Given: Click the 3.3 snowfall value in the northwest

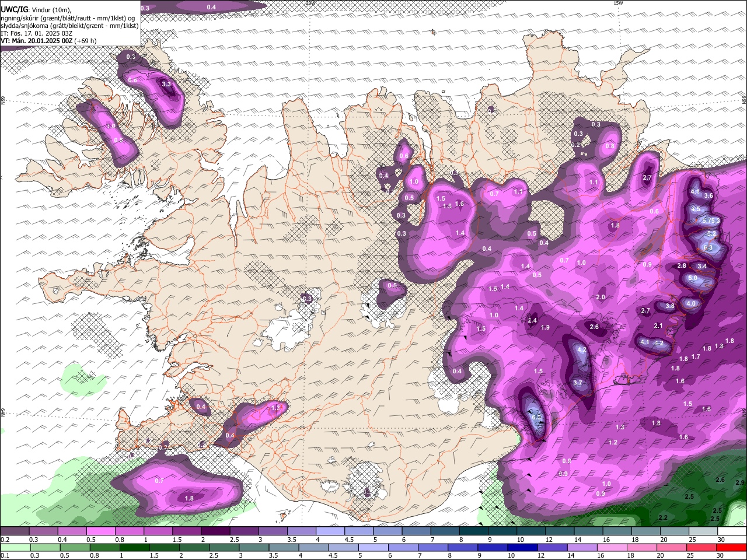Looking at the screenshot, I should tap(166, 84).
